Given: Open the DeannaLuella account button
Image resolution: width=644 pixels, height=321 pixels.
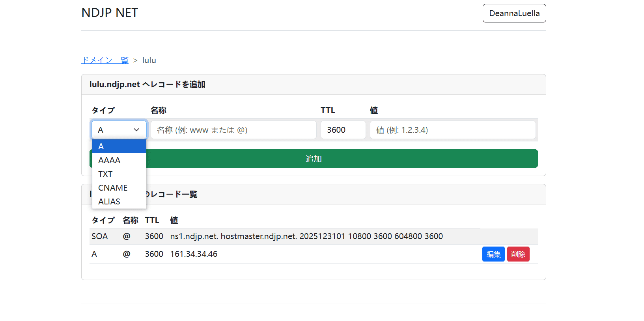Looking at the screenshot, I should [514, 13].
